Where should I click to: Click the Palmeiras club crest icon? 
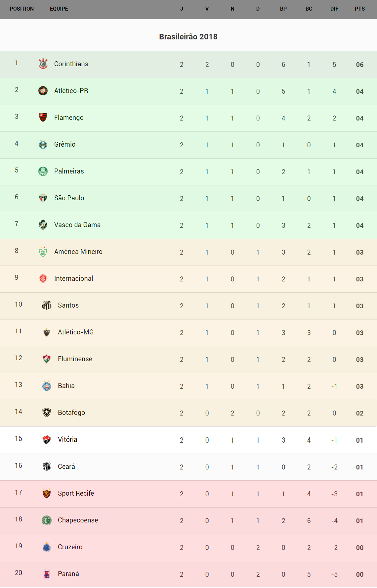(x=43, y=171)
